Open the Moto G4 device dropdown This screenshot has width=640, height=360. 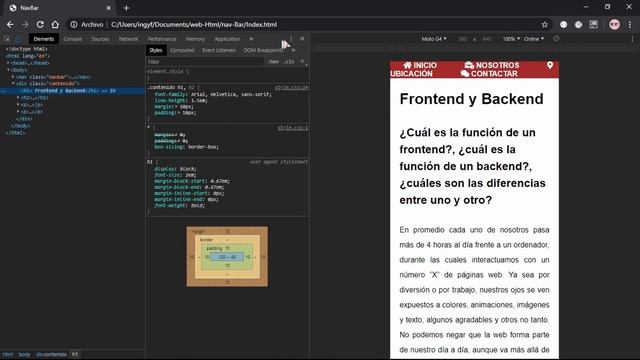434,39
